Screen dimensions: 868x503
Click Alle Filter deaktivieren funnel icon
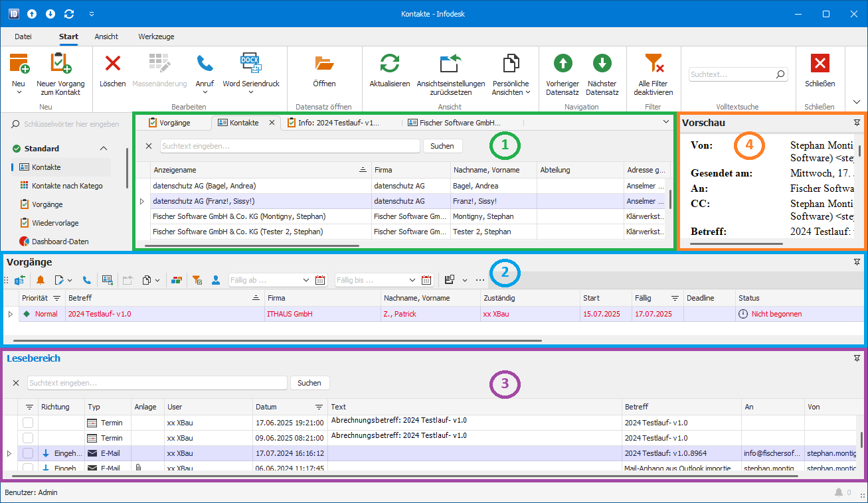[653, 64]
